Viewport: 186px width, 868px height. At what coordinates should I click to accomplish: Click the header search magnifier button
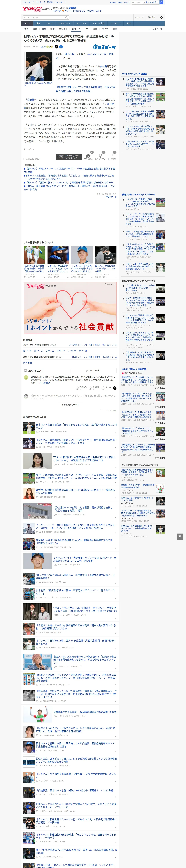tap(161, 2)
